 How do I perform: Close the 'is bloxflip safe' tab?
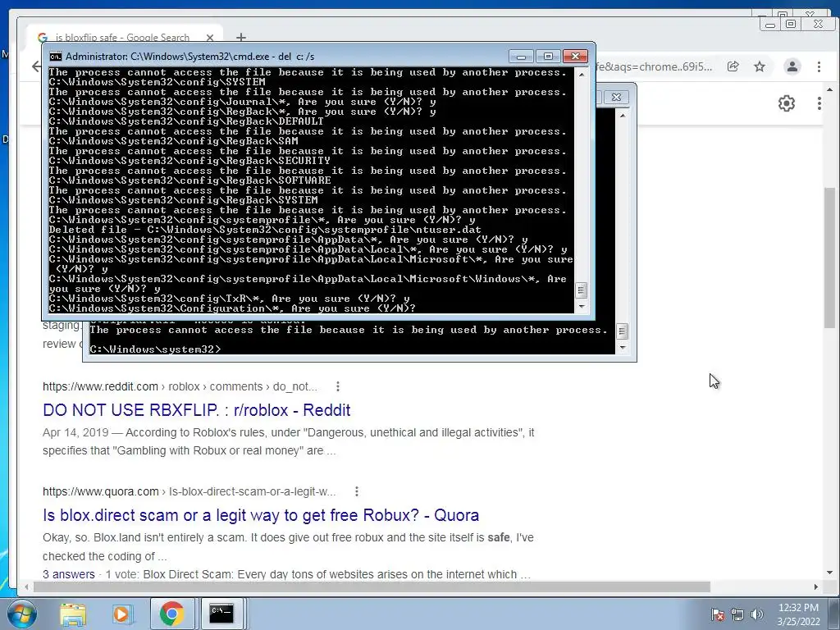[210, 38]
